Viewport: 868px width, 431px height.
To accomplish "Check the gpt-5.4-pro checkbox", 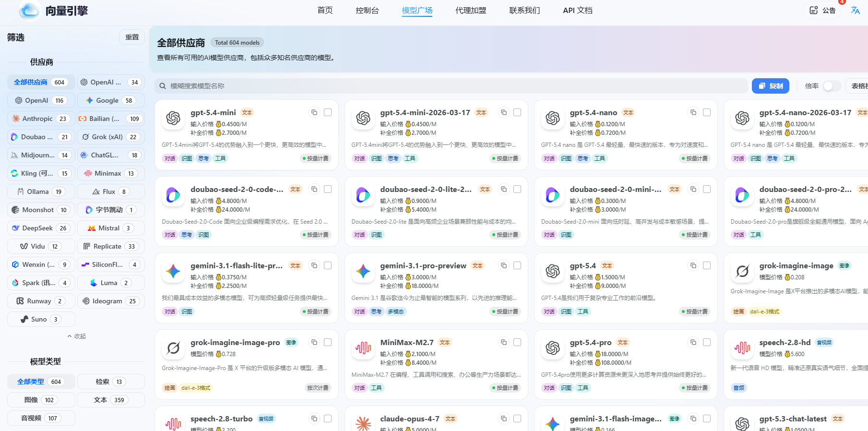I will coord(707,342).
